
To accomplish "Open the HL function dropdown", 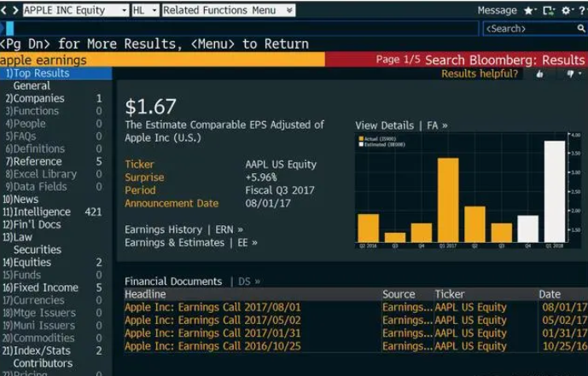I will click(x=145, y=10).
